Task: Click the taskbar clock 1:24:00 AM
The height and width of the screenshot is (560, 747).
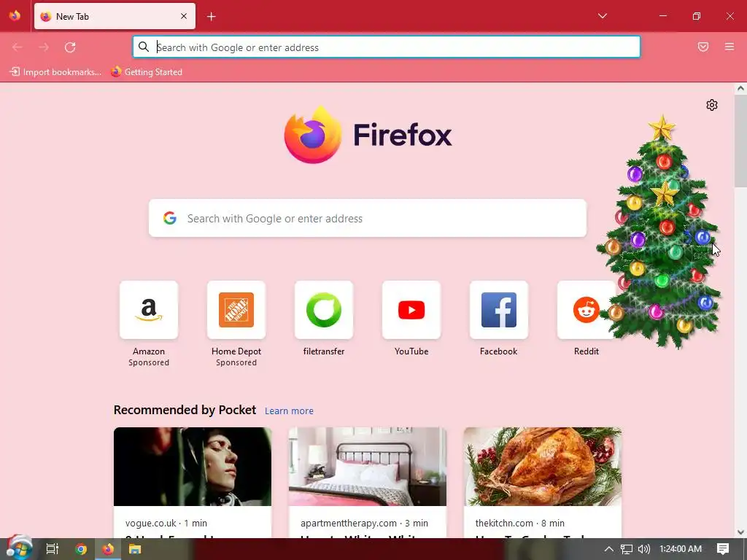Action: (681, 548)
